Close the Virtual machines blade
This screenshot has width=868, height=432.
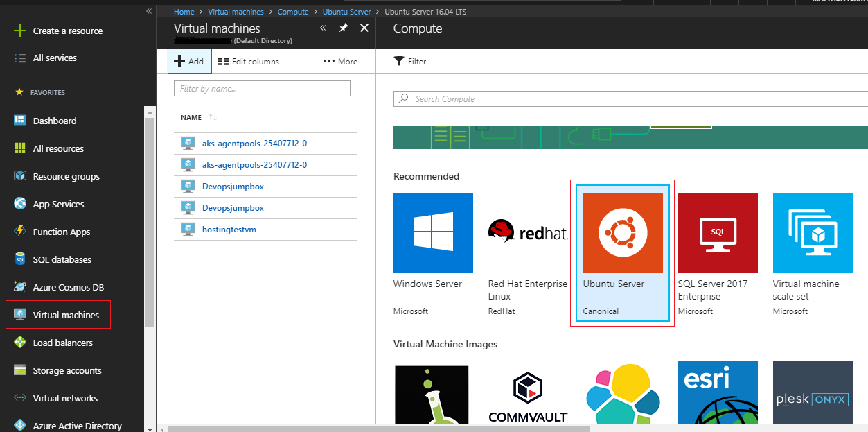364,28
